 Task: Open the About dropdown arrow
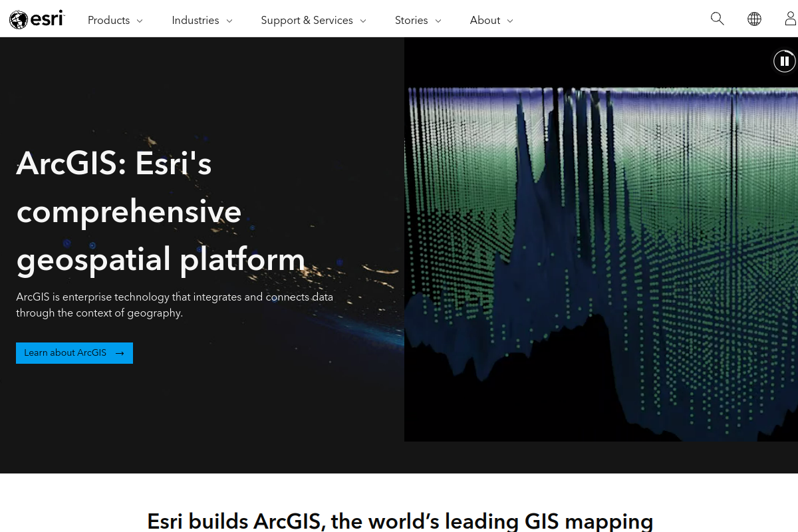pyautogui.click(x=511, y=21)
